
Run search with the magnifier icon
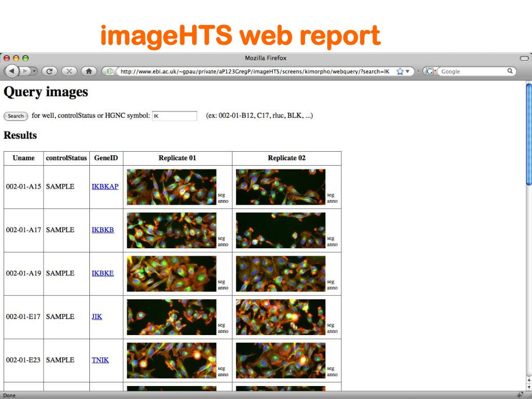point(510,71)
